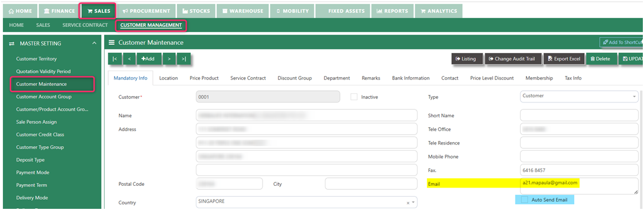Image resolution: width=644 pixels, height=210 pixels.
Task: Enable the Auto Send Email checkbox
Action: [525, 200]
